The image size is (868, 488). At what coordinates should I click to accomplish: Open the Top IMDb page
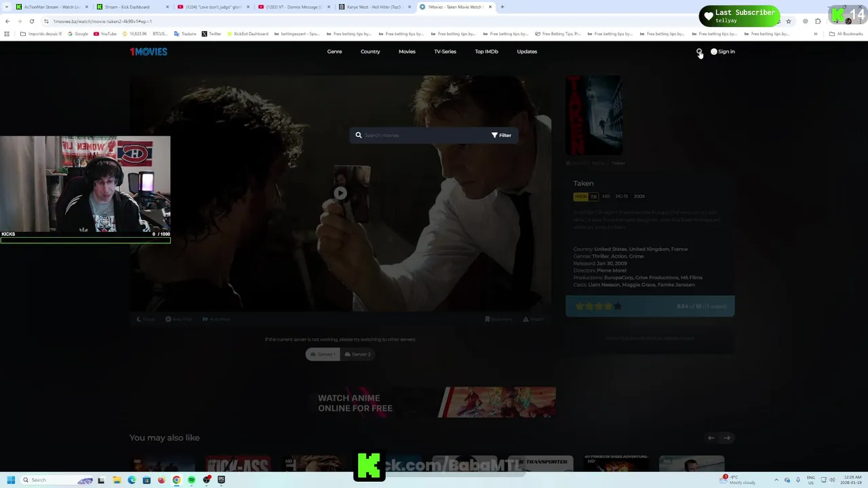pyautogui.click(x=486, y=52)
